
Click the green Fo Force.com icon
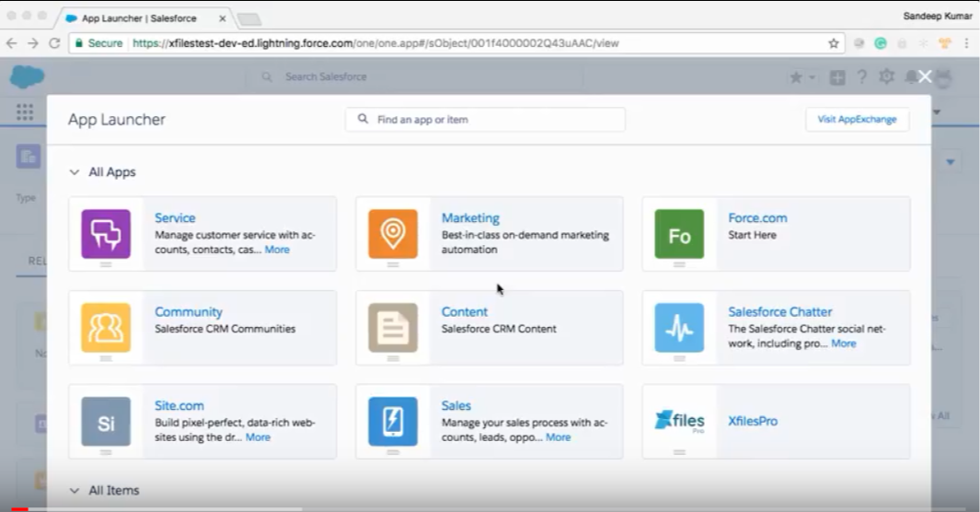point(679,234)
